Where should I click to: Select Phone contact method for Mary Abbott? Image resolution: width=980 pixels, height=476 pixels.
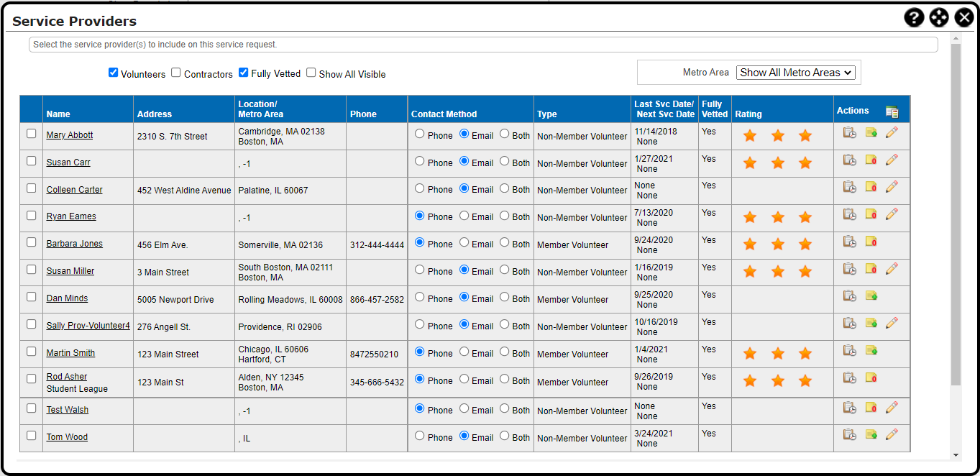(420, 134)
